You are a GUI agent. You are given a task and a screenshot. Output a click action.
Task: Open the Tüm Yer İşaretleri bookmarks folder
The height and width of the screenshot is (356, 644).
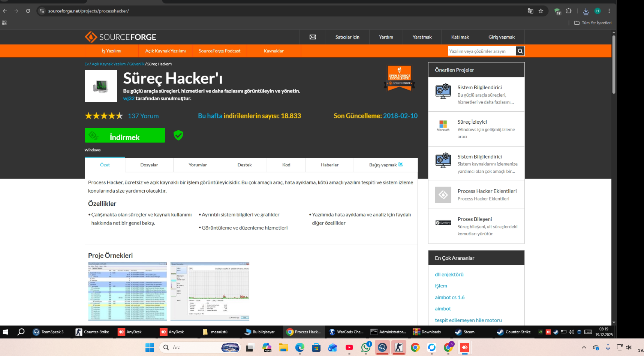coord(593,23)
